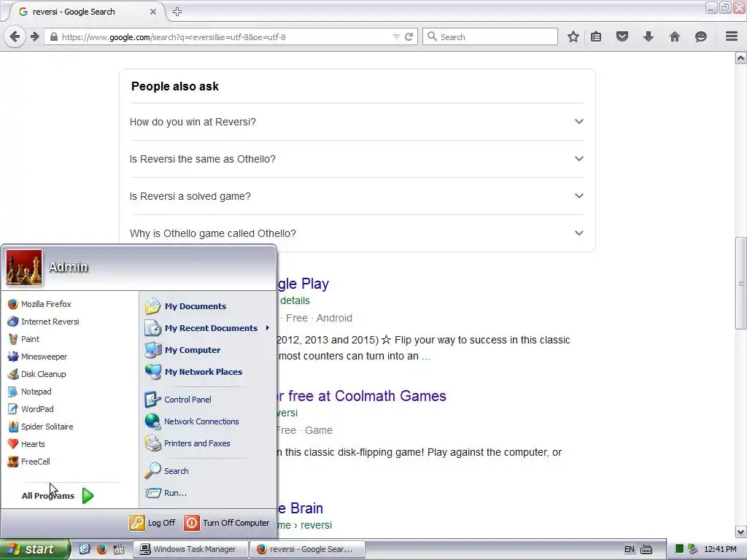Screen dimensions: 747x560
Task: Expand All Programs list
Action: (58, 496)
